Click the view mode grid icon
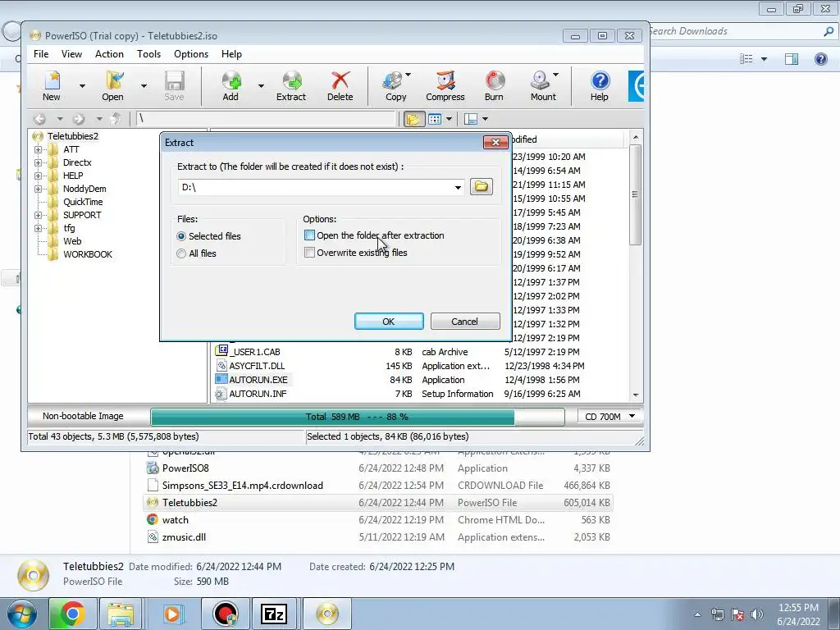Screen dimensions: 840x630 pyautogui.click(x=435, y=118)
